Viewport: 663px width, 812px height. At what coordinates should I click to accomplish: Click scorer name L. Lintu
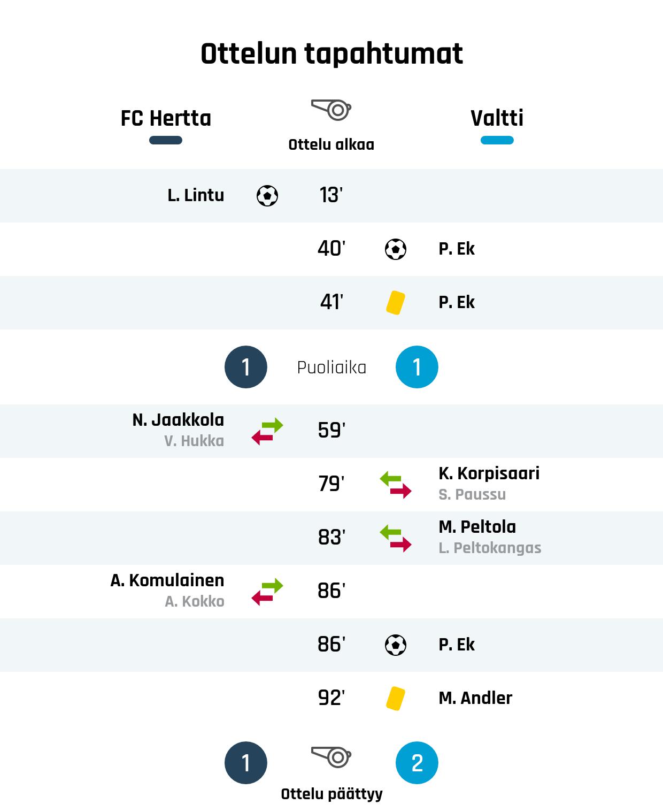click(x=196, y=195)
